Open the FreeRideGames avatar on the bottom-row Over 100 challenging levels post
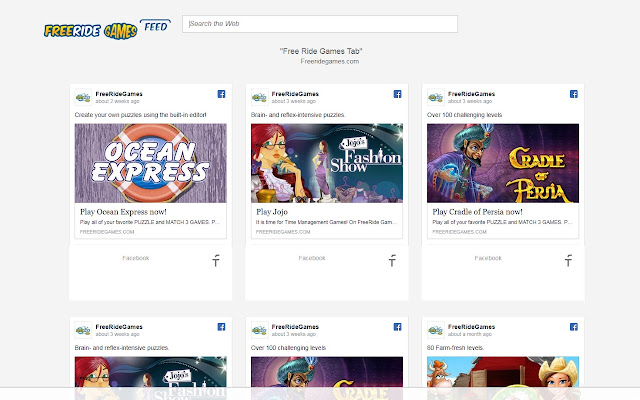The image size is (640, 400). tap(259, 330)
